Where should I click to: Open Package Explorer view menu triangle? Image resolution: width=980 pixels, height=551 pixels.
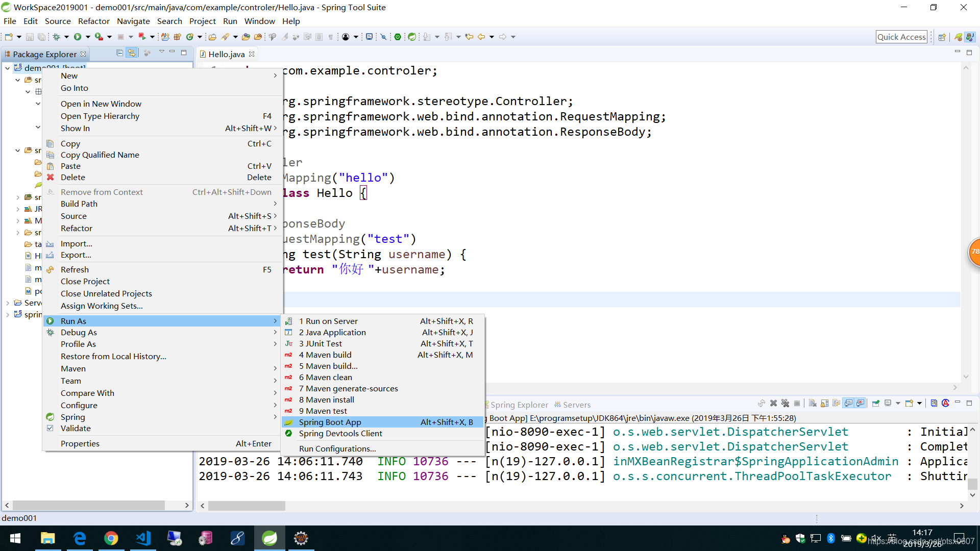click(161, 52)
